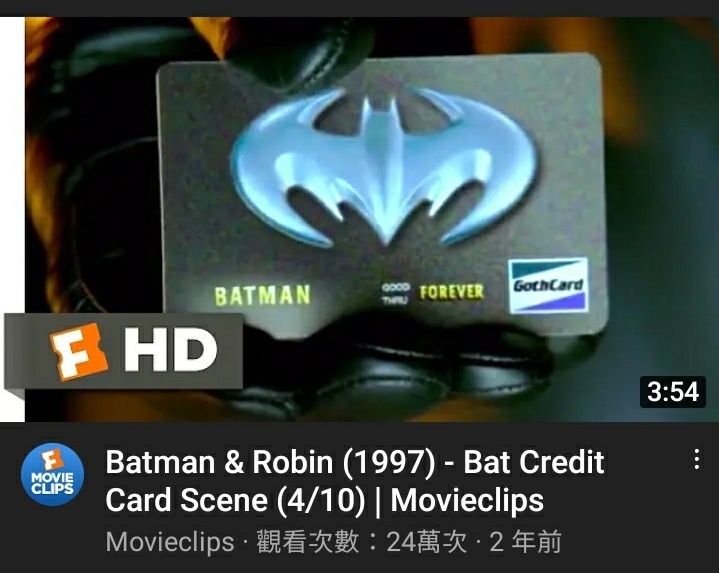Click the small Fandango F inside channel avatar
This screenshot has width=719, height=573.
coord(52,460)
